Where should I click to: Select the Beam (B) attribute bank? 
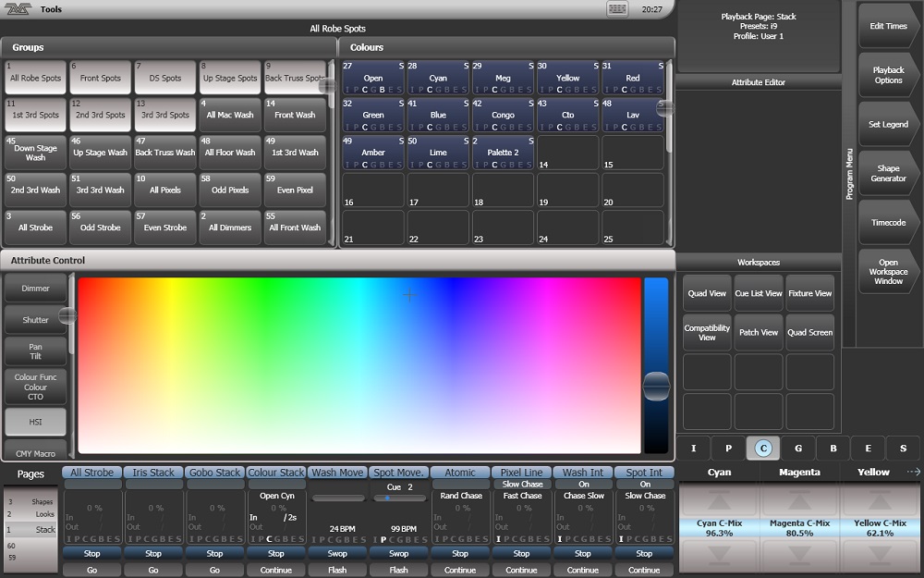(x=833, y=449)
